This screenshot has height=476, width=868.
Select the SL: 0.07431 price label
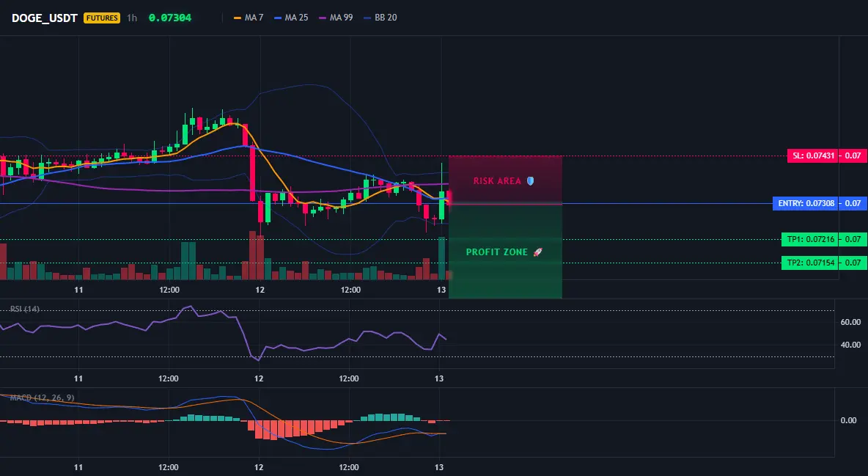point(812,155)
